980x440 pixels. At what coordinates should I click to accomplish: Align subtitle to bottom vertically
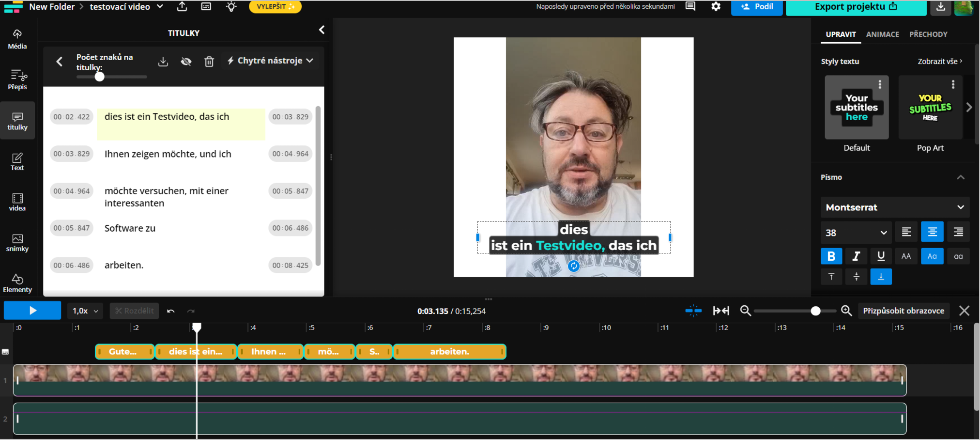(881, 277)
